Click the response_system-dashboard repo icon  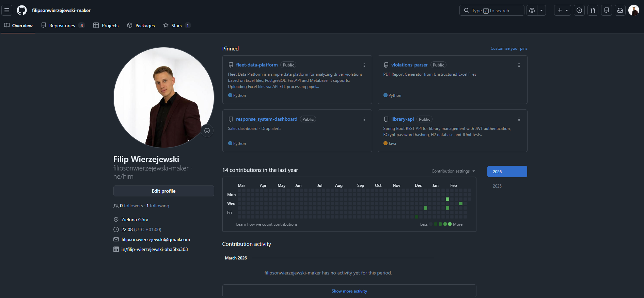(231, 119)
